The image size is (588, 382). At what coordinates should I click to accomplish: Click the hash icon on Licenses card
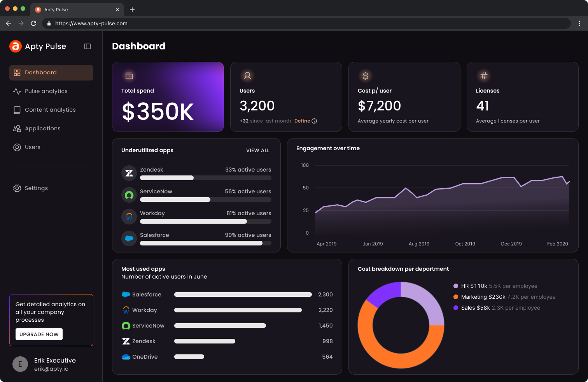[x=483, y=76]
